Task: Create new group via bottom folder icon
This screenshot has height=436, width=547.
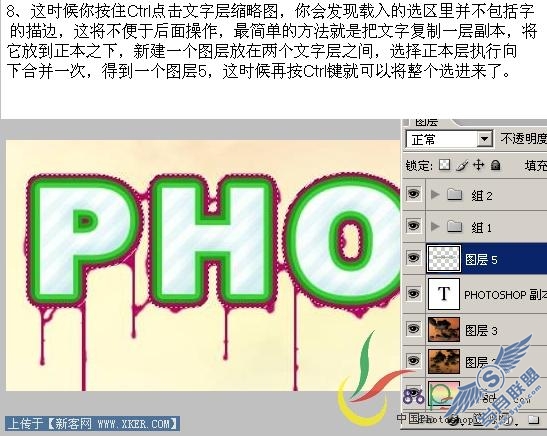Action: click(533, 420)
